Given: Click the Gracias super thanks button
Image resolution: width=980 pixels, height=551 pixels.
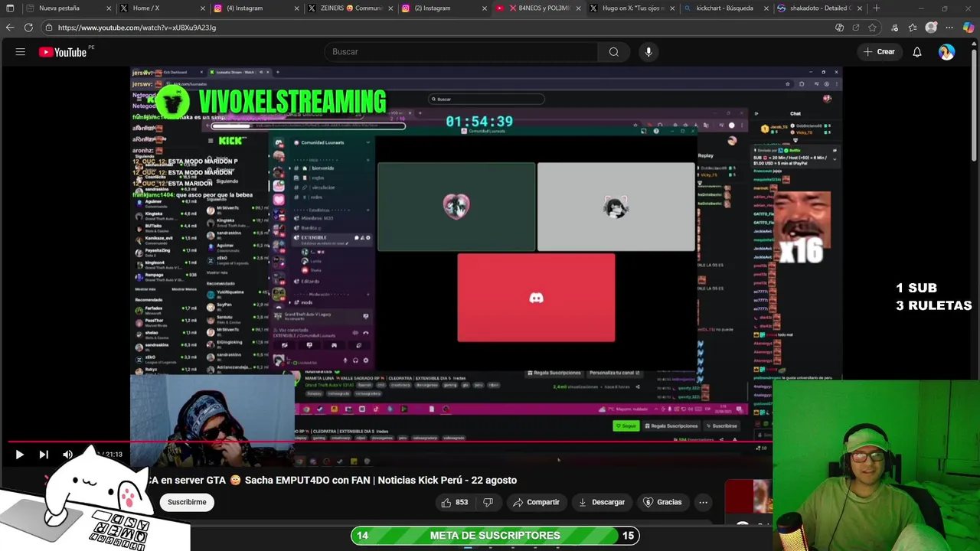Looking at the screenshot, I should (662, 502).
